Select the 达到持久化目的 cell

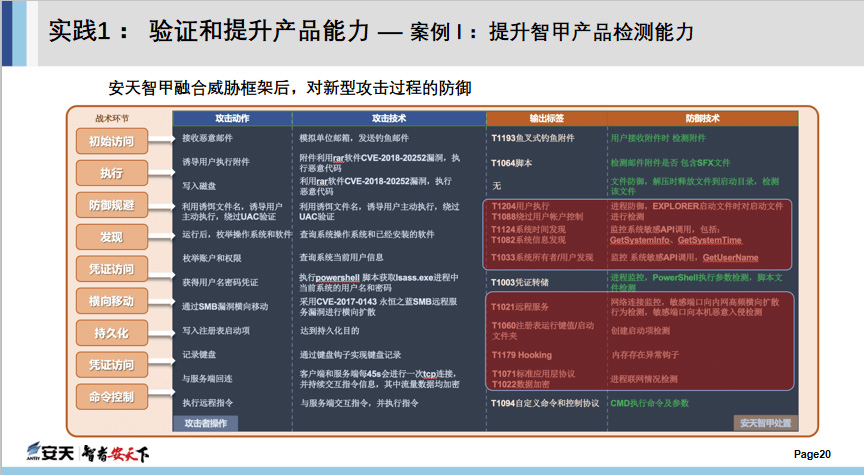click(329, 331)
